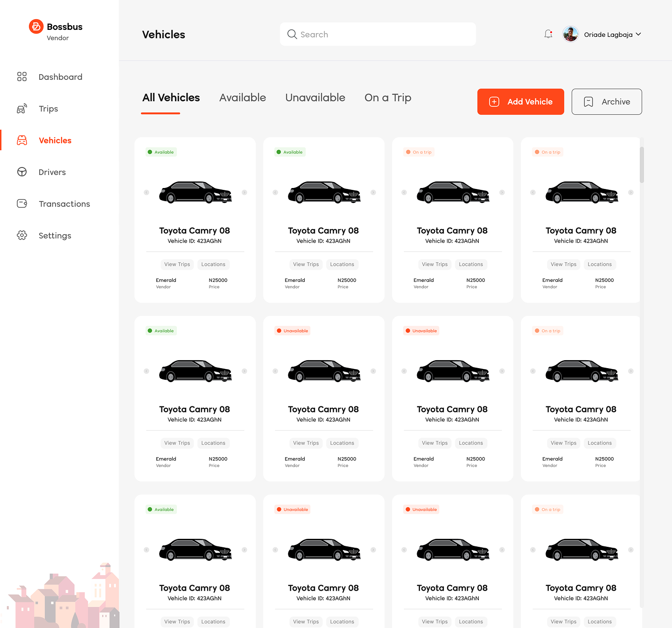Show next image on second row's Available card
Viewport: 672px width, 628px height.
pyautogui.click(x=245, y=371)
